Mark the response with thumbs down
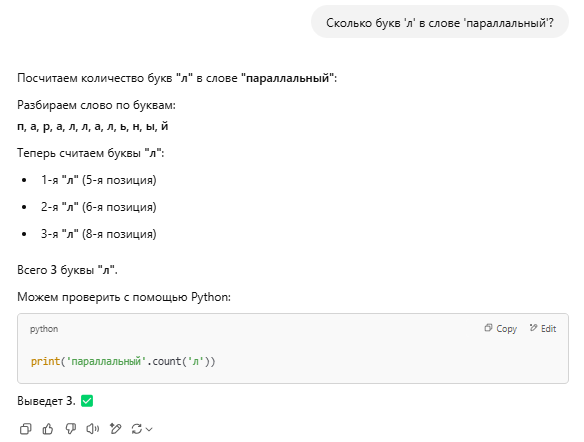 point(70,429)
